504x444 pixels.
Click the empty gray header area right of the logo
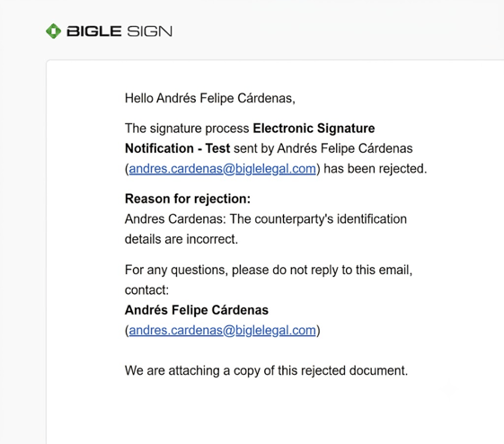tap(338, 31)
